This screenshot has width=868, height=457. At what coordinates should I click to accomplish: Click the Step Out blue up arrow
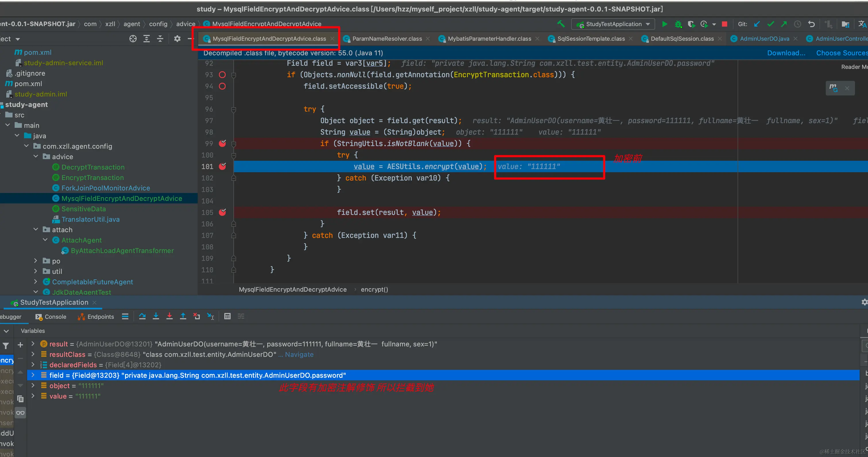[x=183, y=316]
